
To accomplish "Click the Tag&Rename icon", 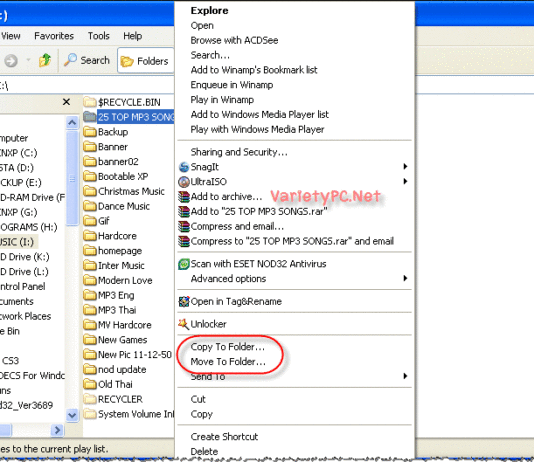I will tap(184, 301).
